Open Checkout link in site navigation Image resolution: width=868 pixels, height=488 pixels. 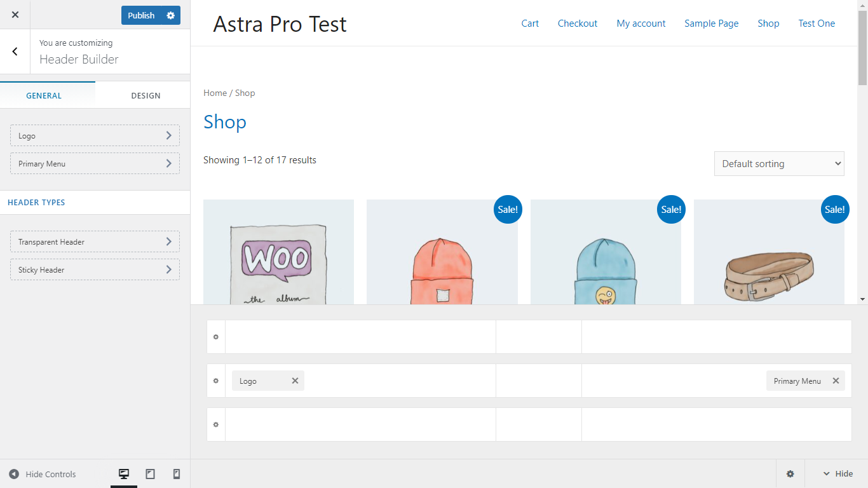coord(578,24)
